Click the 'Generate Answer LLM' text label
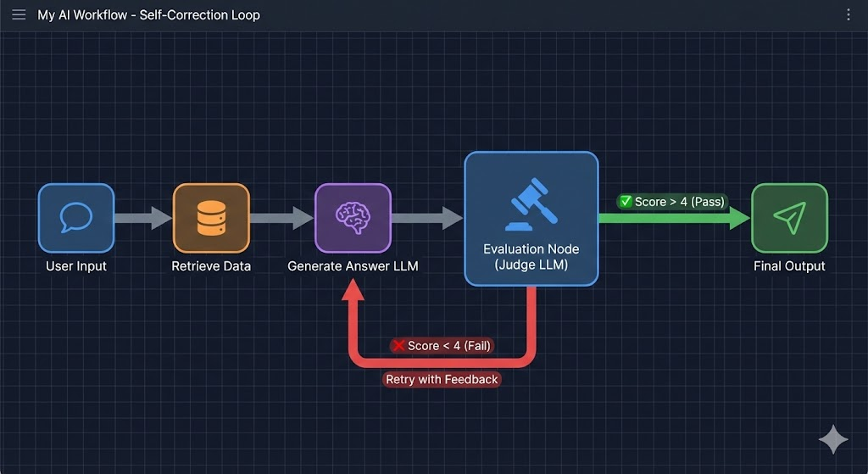Screen dimensions: 868x474 353,266
